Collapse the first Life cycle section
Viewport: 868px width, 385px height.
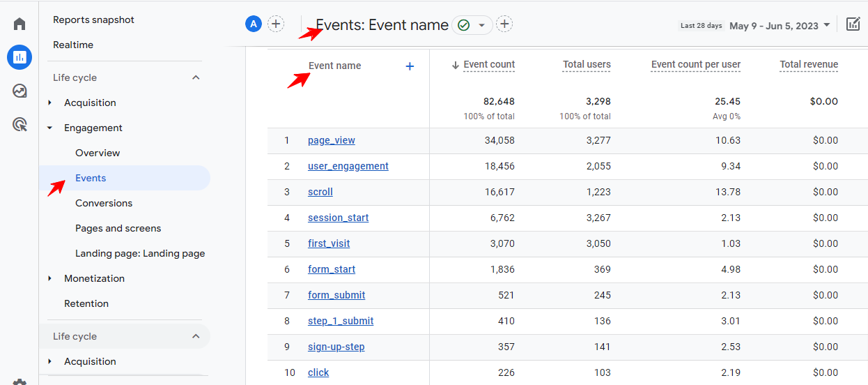point(196,77)
